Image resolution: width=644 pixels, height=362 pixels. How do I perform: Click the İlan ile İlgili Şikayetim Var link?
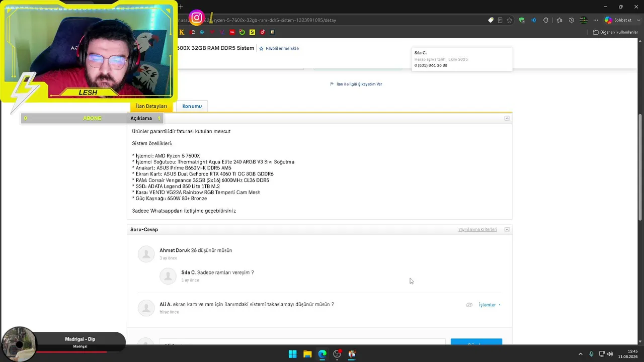(x=356, y=84)
